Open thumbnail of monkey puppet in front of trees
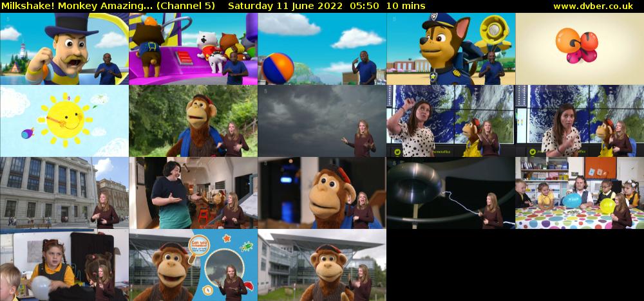 tap(193, 121)
